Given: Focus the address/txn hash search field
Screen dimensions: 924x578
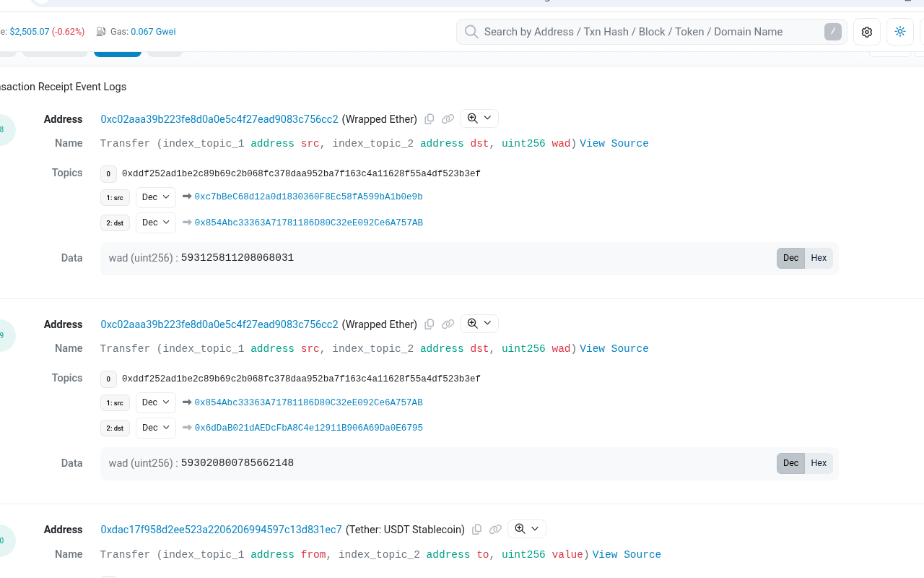Looking at the screenshot, I should coord(652,32).
